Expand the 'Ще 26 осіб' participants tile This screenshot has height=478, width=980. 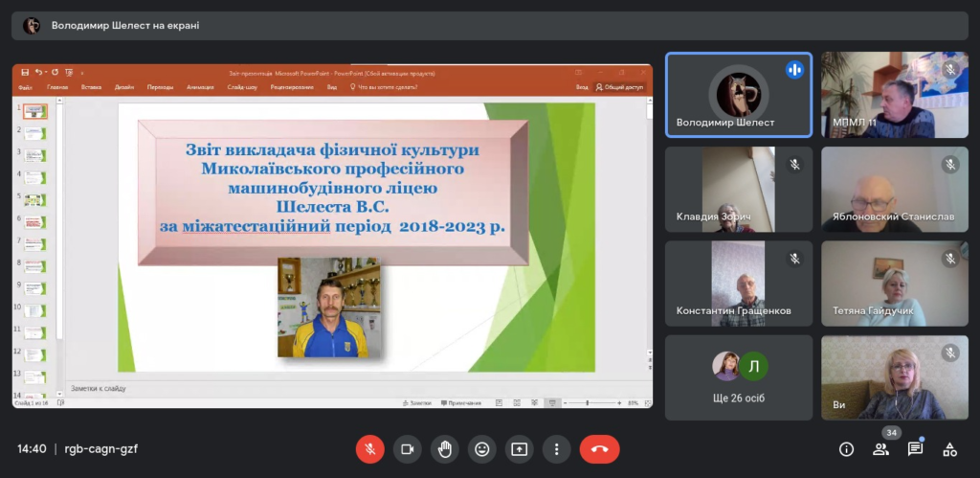(x=739, y=377)
